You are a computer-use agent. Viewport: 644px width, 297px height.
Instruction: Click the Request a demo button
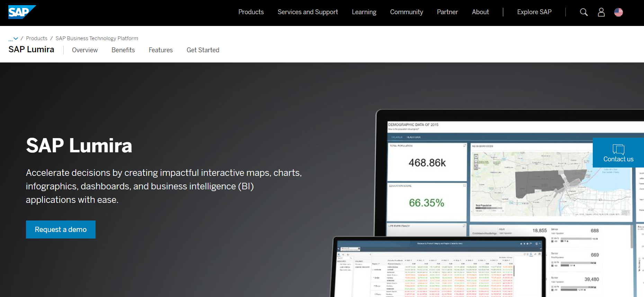pos(61,229)
